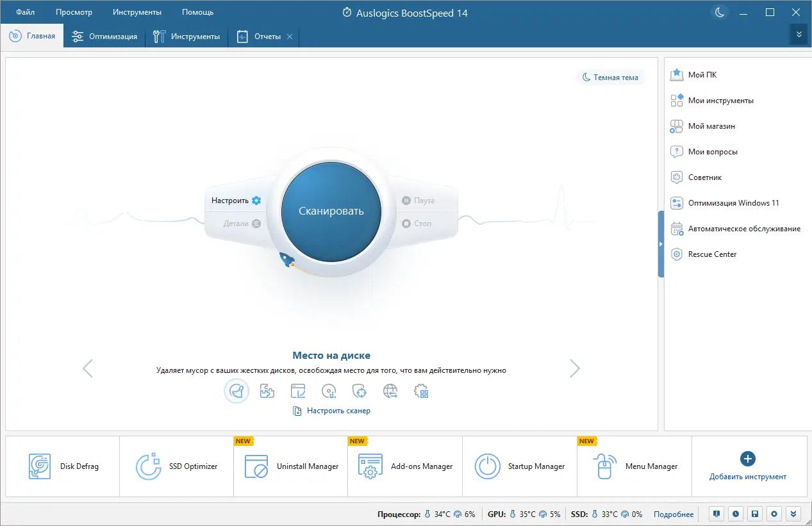Viewport: 812px width, 526px height.
Task: Open Оптимизация Windows 11
Action: [x=725, y=203]
